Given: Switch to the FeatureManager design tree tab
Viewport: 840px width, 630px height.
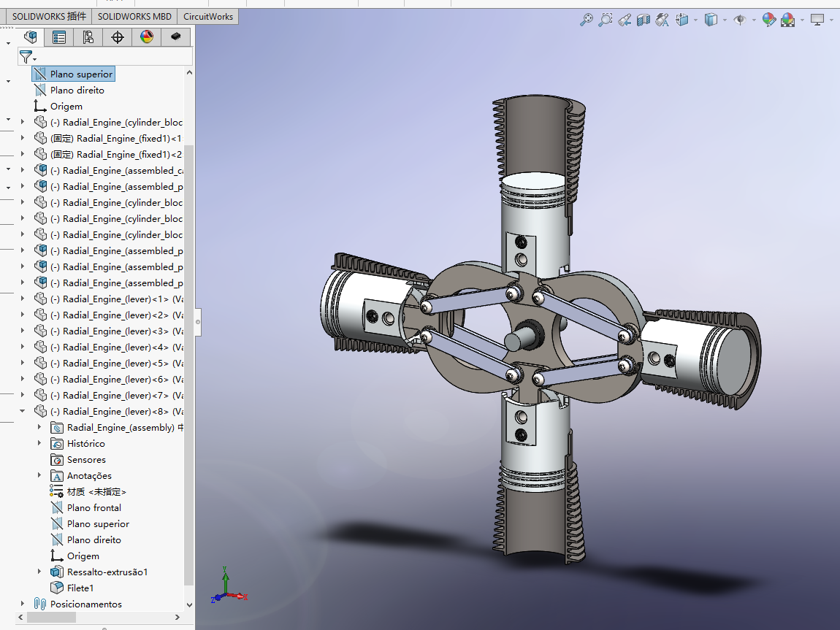Looking at the screenshot, I should (31, 37).
